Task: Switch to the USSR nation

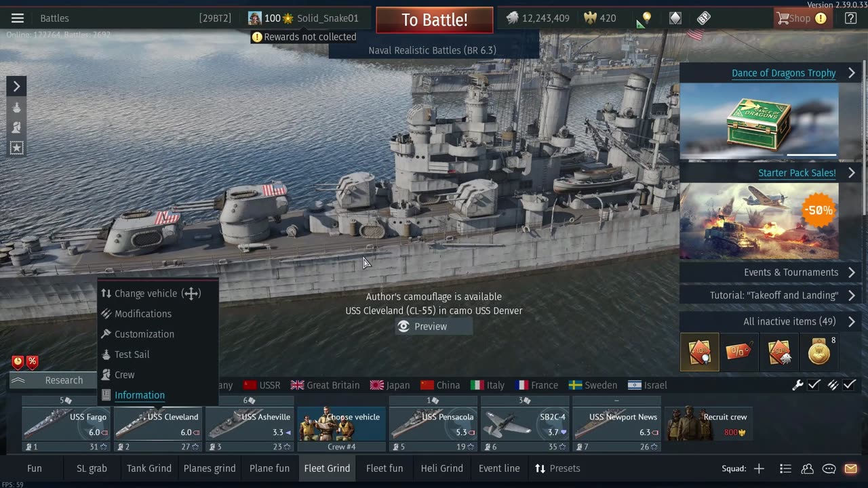Action: point(262,385)
